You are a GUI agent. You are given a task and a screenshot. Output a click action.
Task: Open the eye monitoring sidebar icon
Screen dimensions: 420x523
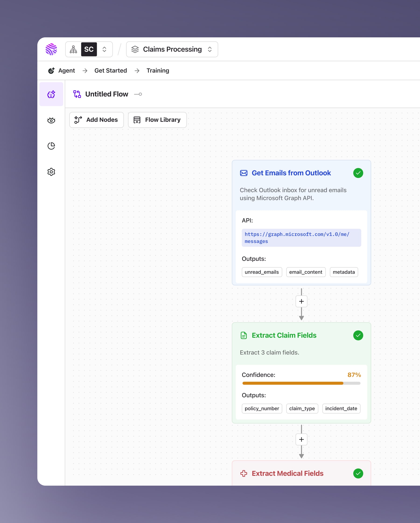click(51, 120)
